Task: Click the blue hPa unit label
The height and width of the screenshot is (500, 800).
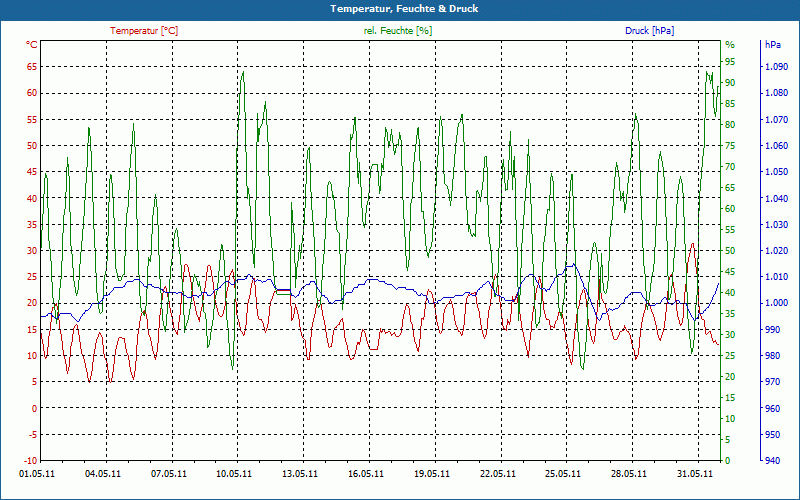Action: tap(772, 45)
